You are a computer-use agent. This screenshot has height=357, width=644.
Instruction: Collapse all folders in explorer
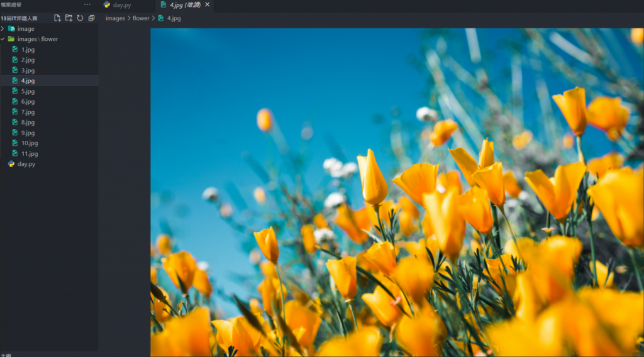tap(91, 18)
